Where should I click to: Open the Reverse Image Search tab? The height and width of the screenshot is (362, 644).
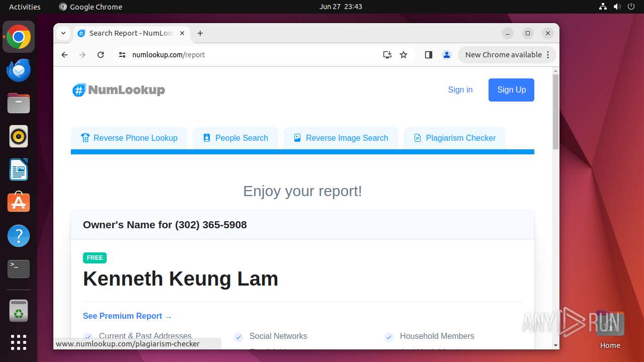[341, 138]
